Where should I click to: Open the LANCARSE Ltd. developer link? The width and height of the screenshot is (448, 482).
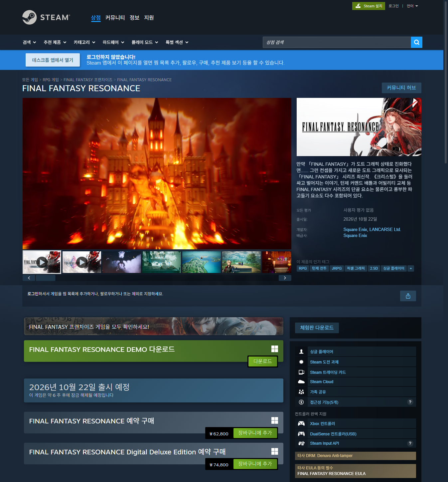tap(385, 229)
